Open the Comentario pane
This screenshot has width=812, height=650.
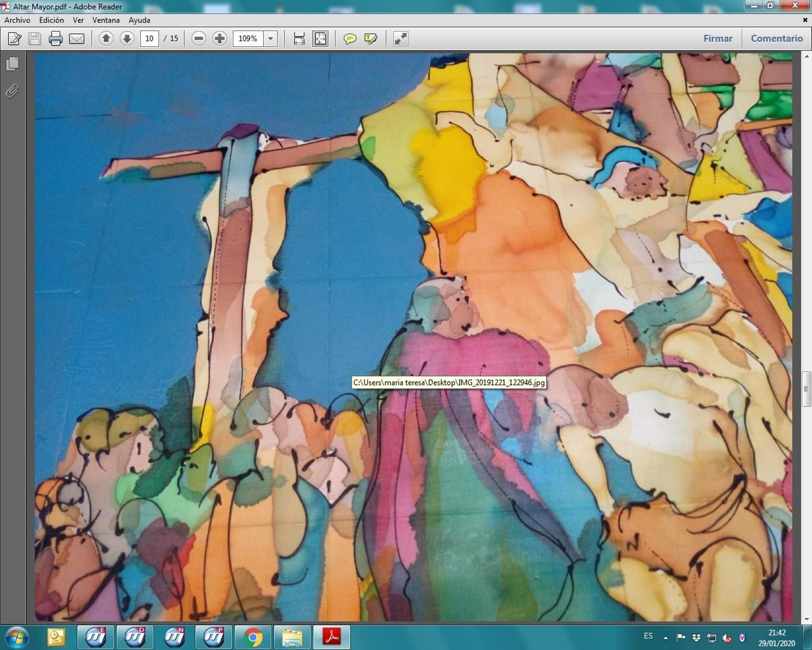(x=776, y=39)
